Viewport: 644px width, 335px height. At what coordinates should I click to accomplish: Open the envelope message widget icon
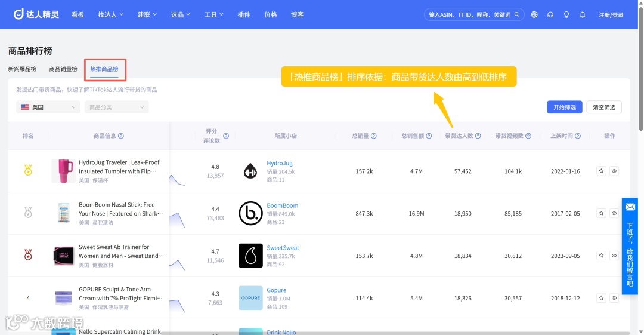click(630, 207)
